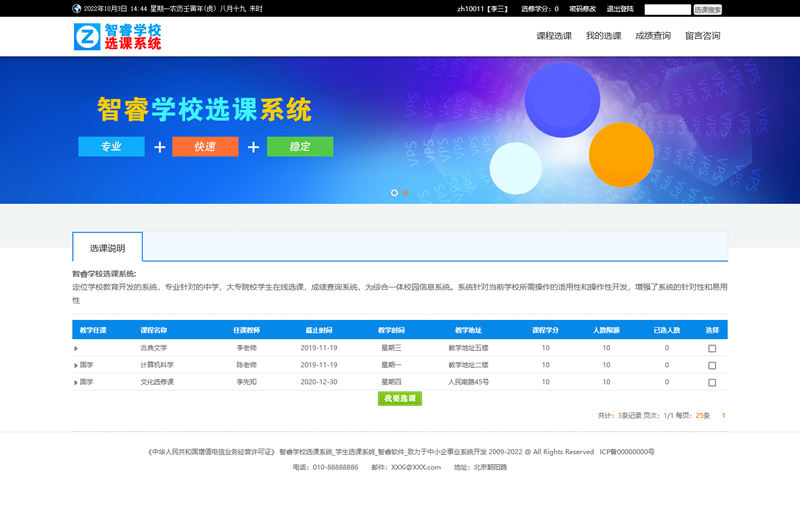
Task: Check the box for 文化选修课 course
Action: (x=712, y=382)
